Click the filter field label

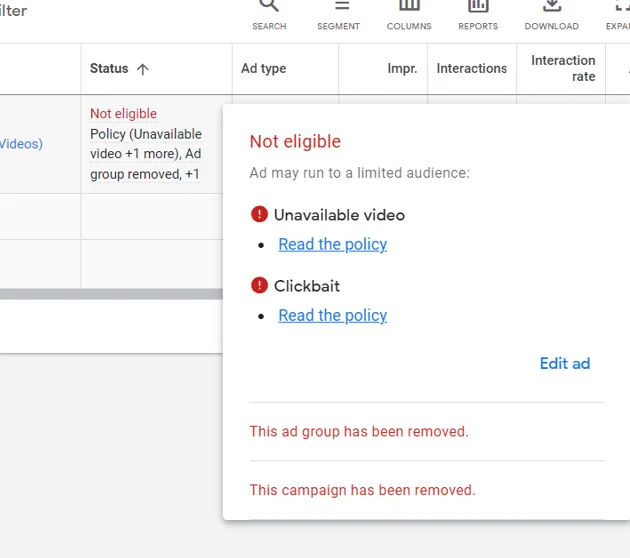(x=13, y=11)
